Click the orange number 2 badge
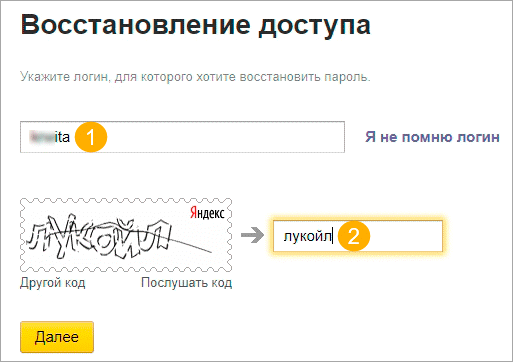 coord(354,236)
